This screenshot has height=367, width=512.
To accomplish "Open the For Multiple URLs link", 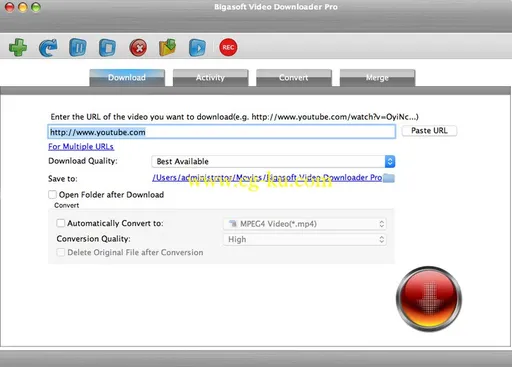I will [x=81, y=147].
